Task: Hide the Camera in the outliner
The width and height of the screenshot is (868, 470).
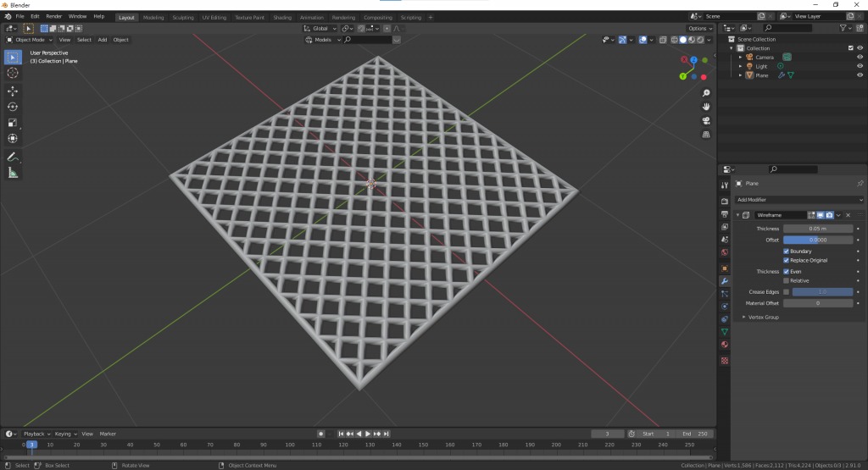Action: click(860, 57)
